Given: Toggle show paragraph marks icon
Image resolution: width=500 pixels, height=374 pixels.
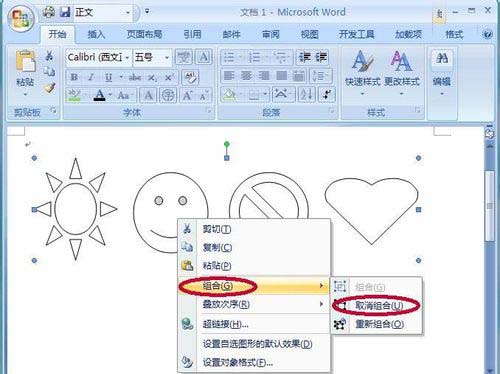Looking at the screenshot, I should click(327, 95).
